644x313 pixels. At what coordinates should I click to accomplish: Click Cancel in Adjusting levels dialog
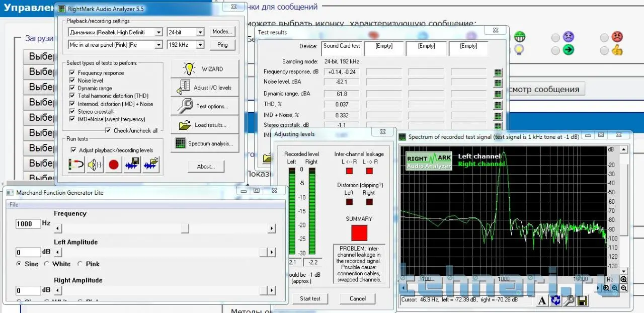click(358, 298)
